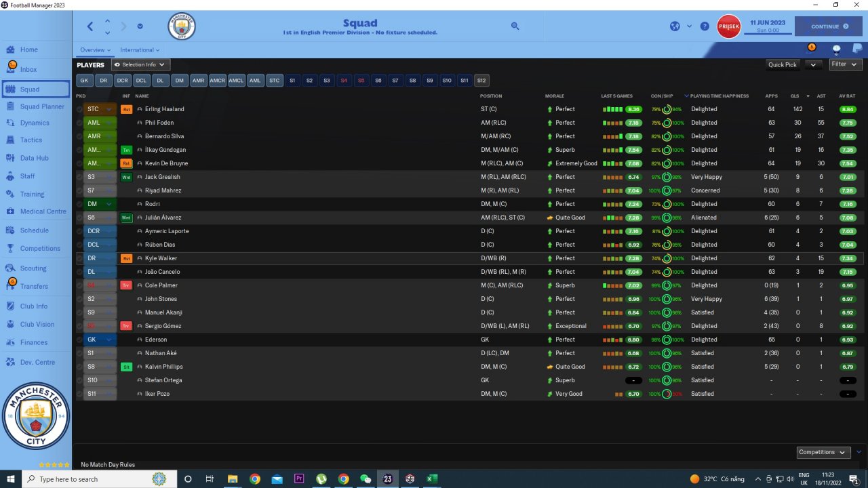Click the Quick Pick button
This screenshot has width=868, height=488.
(783, 65)
